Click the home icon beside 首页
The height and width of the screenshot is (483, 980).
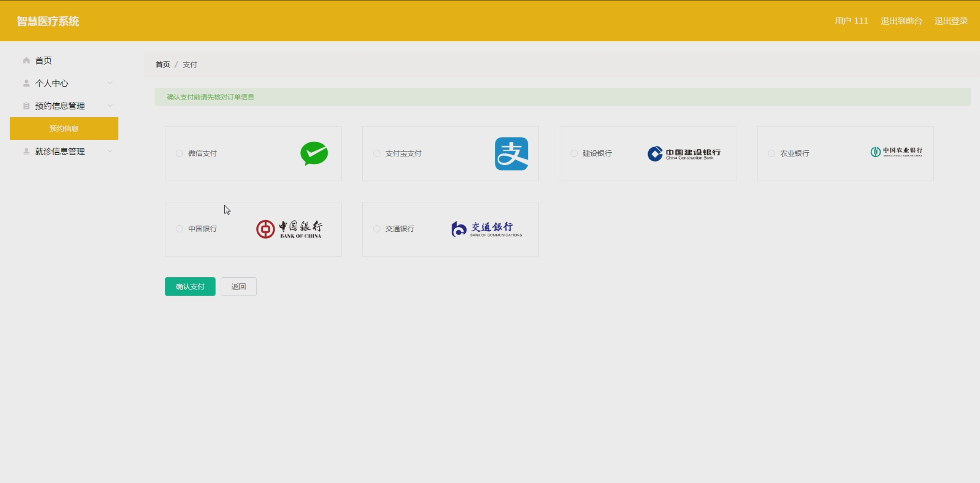(x=26, y=61)
